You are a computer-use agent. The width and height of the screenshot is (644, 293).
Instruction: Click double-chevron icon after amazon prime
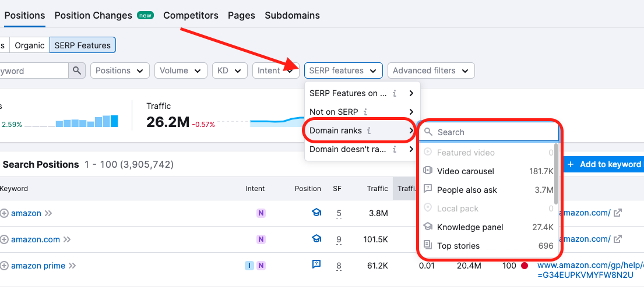72,266
